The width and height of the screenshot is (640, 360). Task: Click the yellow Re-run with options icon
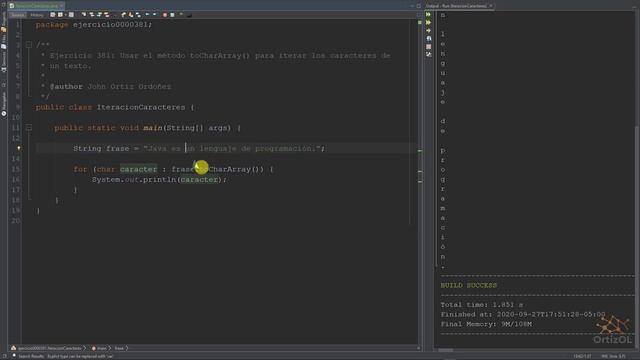pyautogui.click(x=428, y=22)
